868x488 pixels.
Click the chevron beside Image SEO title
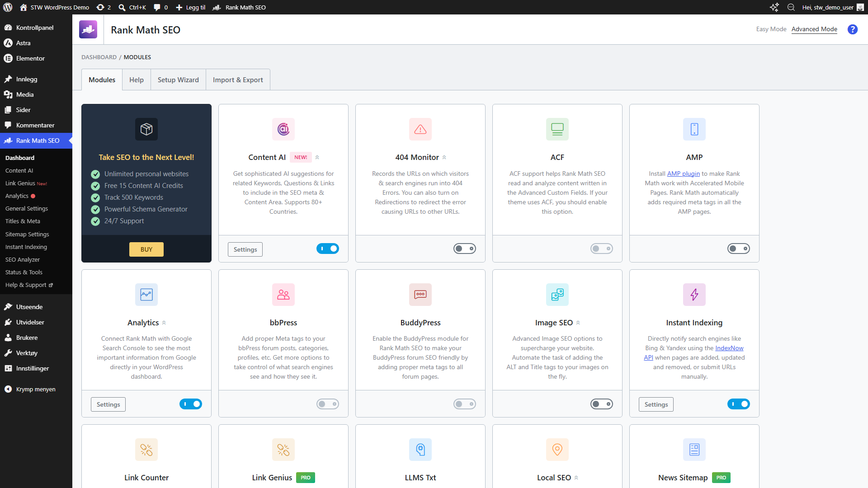[578, 323]
